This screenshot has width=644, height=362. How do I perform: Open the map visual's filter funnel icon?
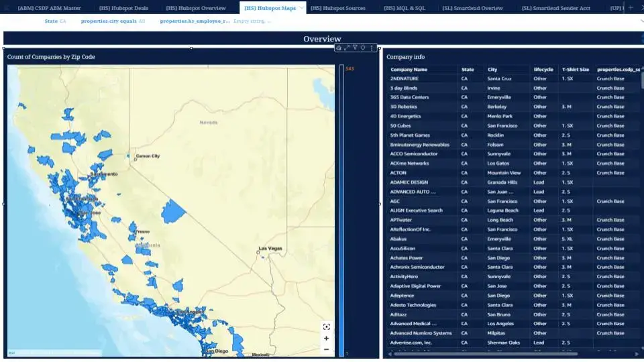(355, 48)
